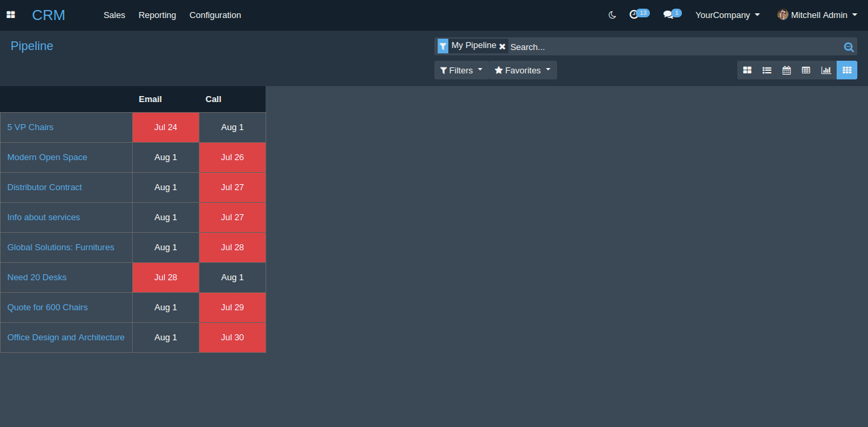This screenshot has height=427, width=868.
Task: Open the Quote for 600 Chairs opportunity
Action: 47,307
